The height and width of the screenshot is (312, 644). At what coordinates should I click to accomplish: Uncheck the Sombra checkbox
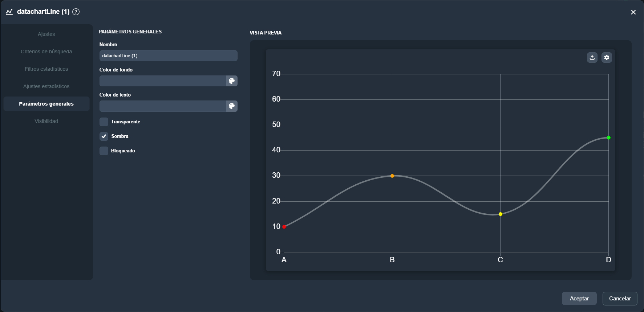point(104,136)
